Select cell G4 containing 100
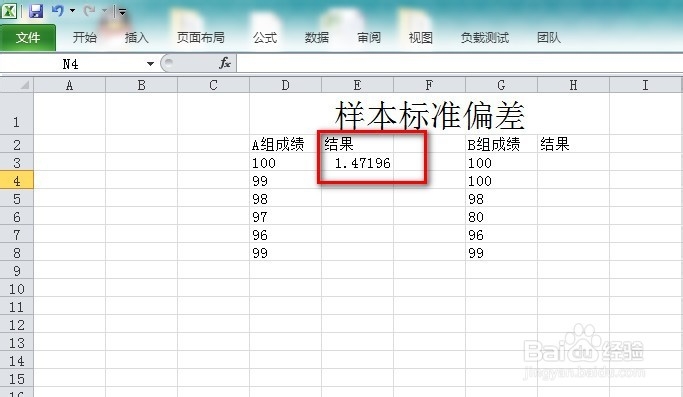 [501, 180]
